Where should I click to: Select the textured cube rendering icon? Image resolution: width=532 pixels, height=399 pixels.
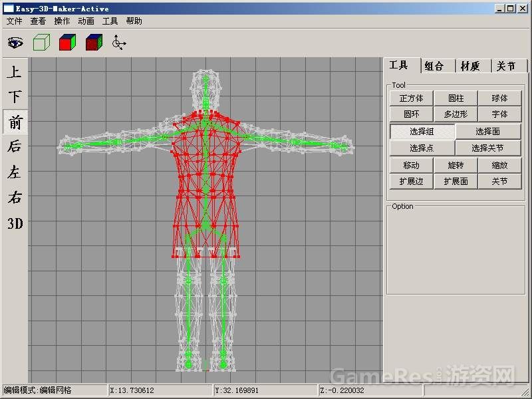pyautogui.click(x=92, y=42)
